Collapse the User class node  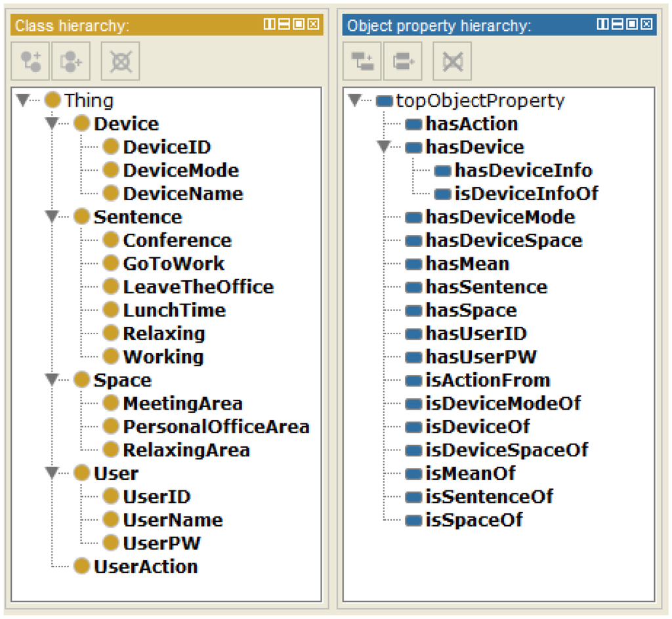(x=52, y=473)
